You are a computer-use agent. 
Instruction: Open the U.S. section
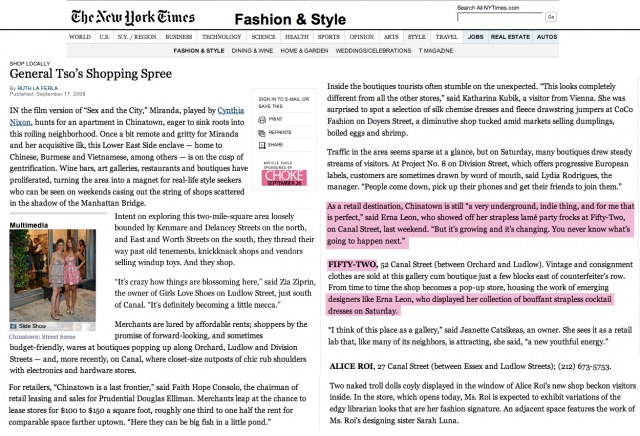click(x=104, y=37)
